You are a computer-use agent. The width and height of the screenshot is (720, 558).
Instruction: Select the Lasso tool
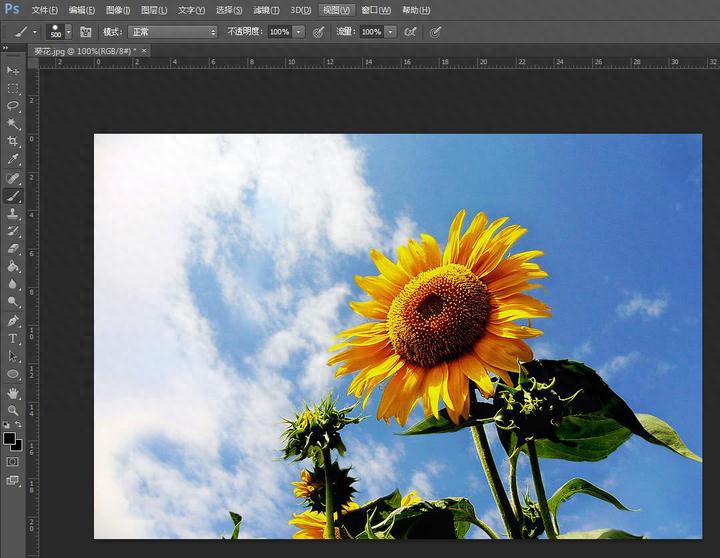[13, 106]
